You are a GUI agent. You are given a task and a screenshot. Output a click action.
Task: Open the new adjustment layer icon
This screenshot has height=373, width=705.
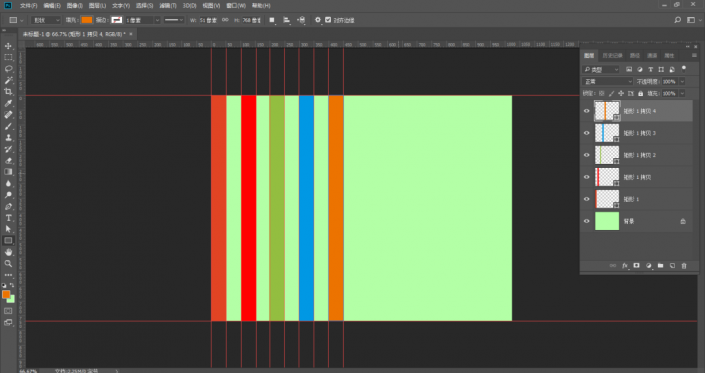click(x=648, y=266)
